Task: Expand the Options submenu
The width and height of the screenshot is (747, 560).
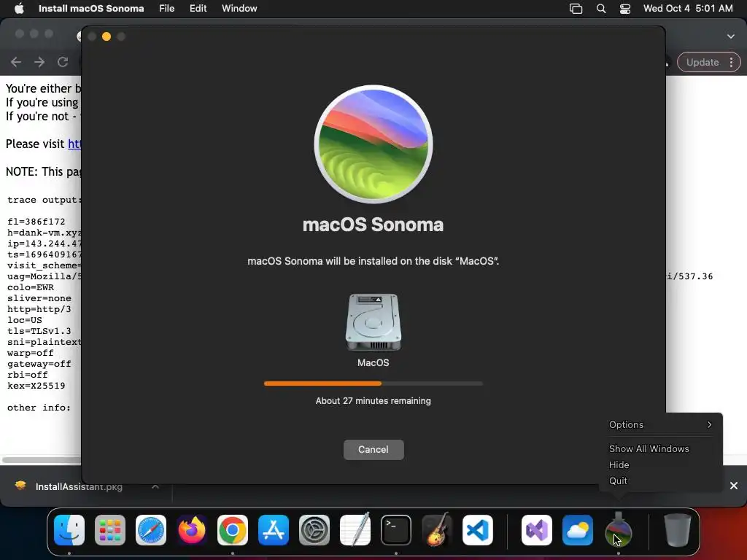Action: [x=661, y=425]
